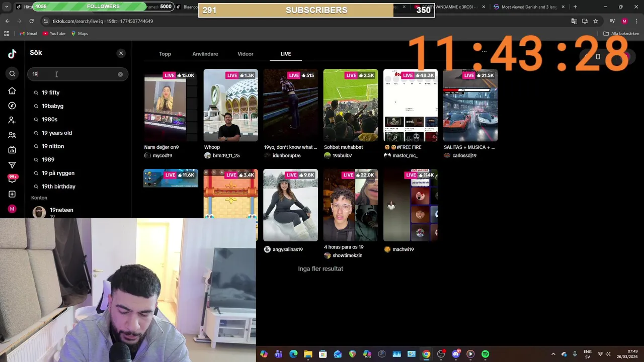
Task: Open the Following icon in sidebar
Action: point(12,120)
